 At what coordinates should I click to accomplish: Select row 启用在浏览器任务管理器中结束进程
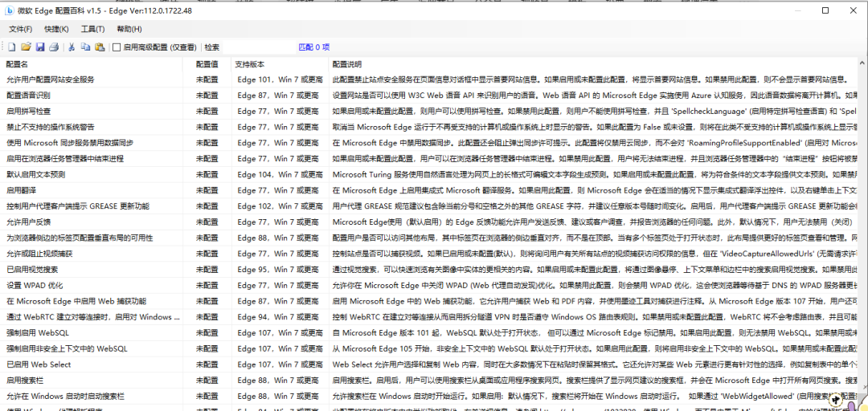pos(430,159)
